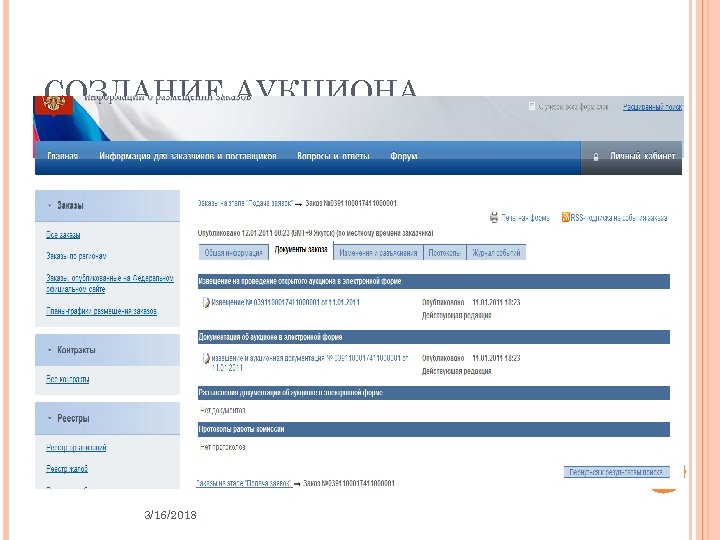
Task: Subscribe via the orange RSS icon
Action: tap(566, 217)
